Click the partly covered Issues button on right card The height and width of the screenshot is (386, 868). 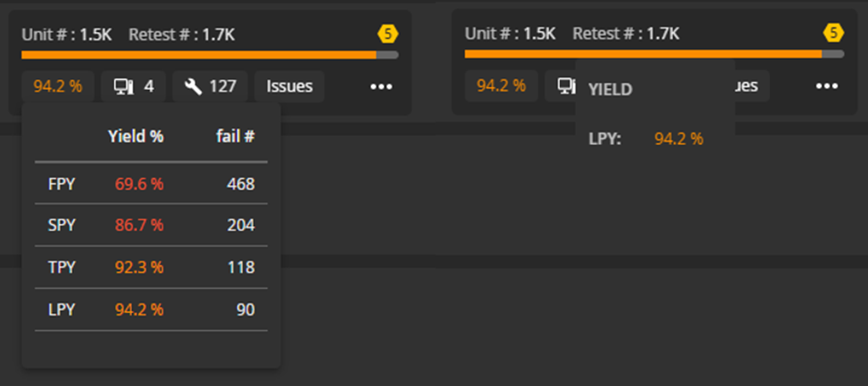coord(751,85)
